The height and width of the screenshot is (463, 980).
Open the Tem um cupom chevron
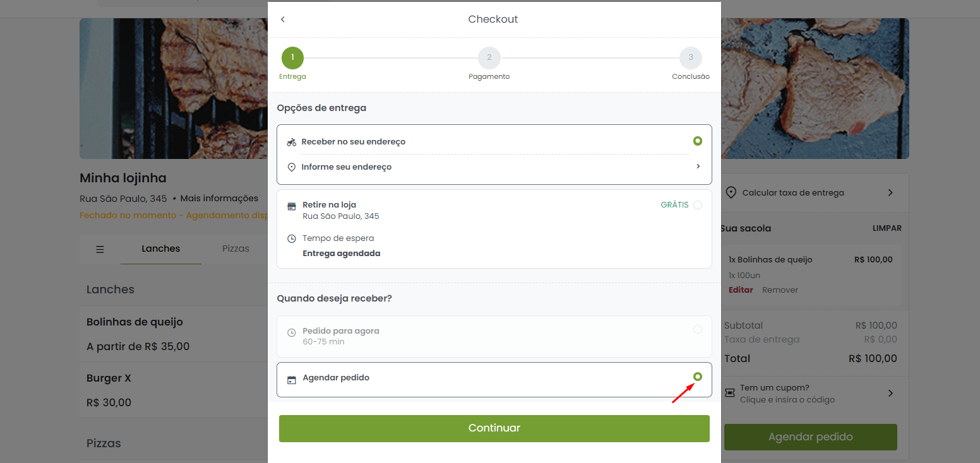tap(890, 393)
